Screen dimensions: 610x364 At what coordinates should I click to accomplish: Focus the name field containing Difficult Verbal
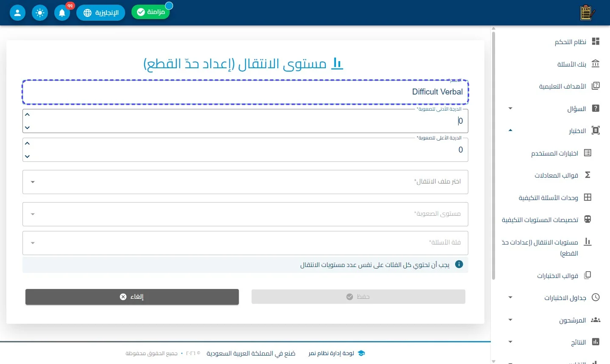245,92
